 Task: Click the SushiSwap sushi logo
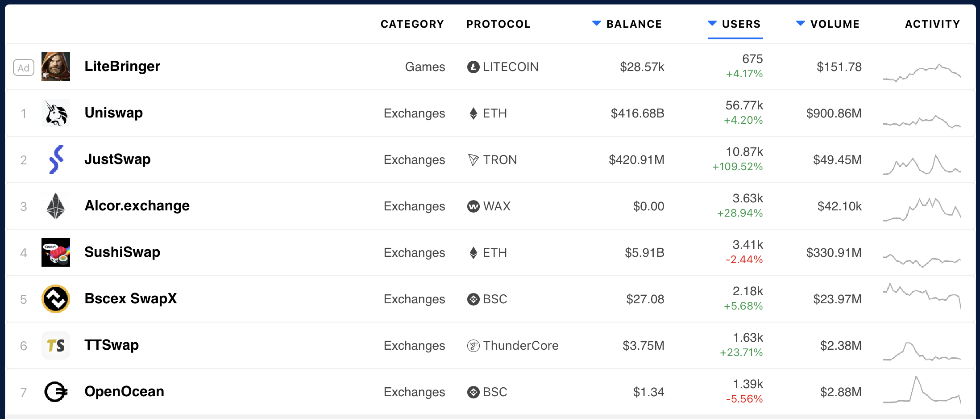56,252
